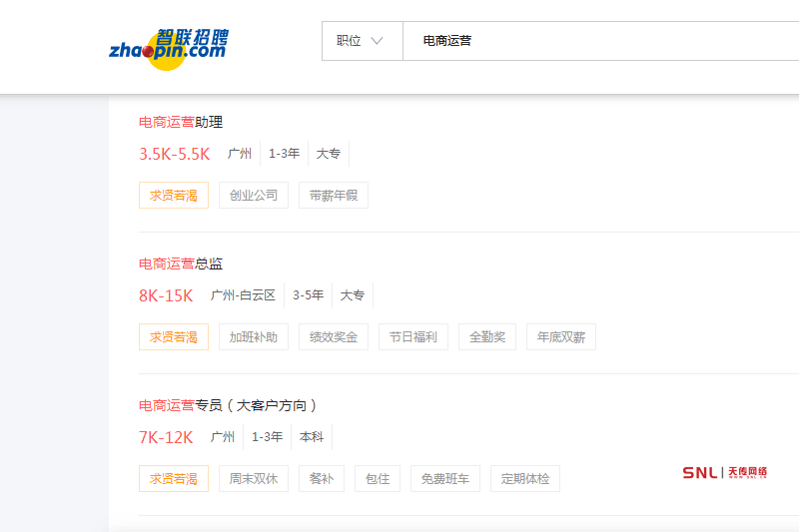Open the 电商运营专员（大客户方向）job listing
This screenshot has width=799, height=532.
point(228,405)
